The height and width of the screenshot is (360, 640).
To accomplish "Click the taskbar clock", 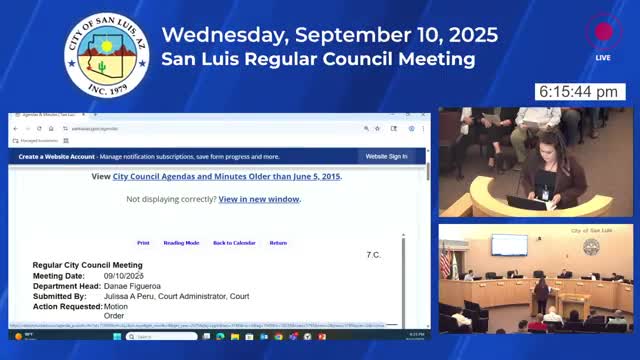I will coord(416,336).
